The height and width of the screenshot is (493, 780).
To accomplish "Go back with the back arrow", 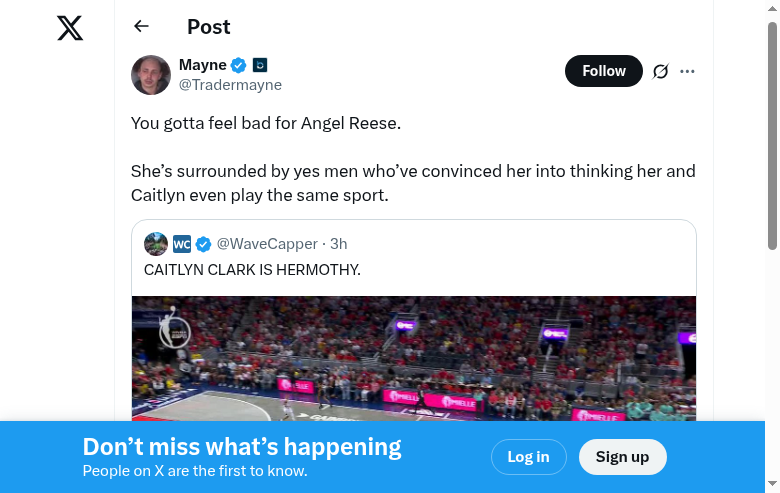I will point(141,27).
